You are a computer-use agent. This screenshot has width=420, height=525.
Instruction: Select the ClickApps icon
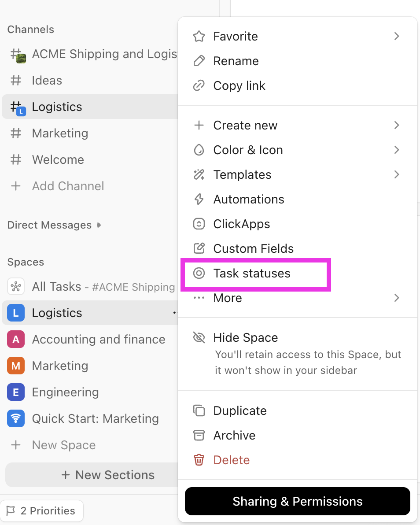[x=199, y=224]
